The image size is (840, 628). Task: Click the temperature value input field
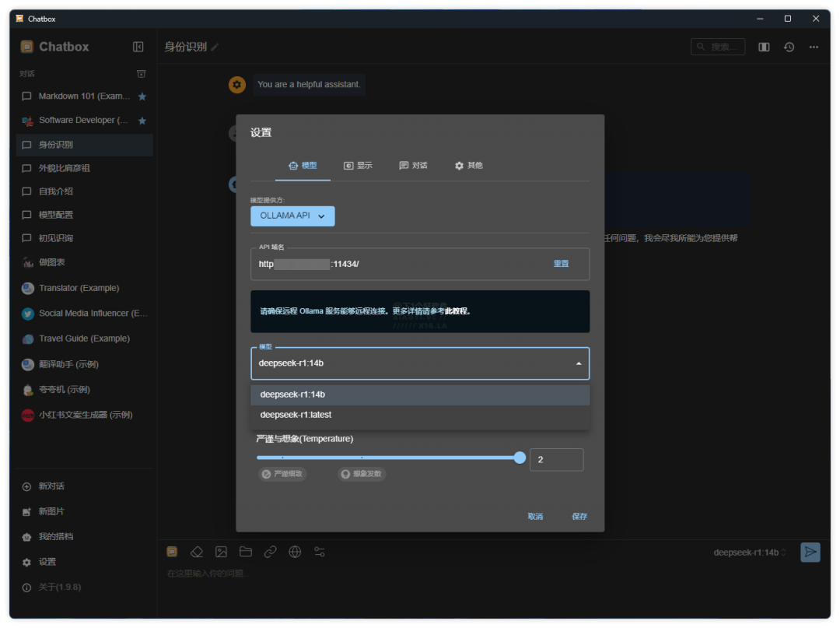coord(556,460)
